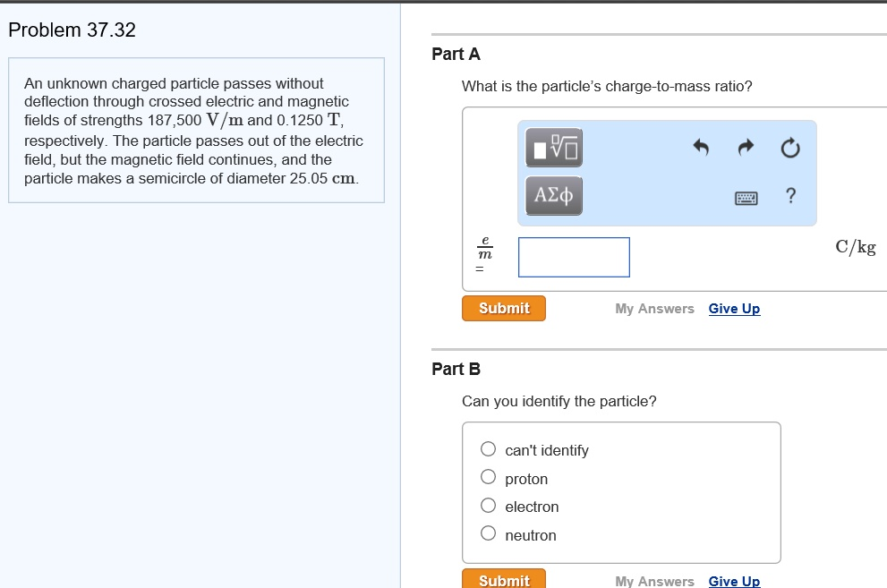Open the Greek symbols (ΑΣφ) palette

tap(553, 196)
